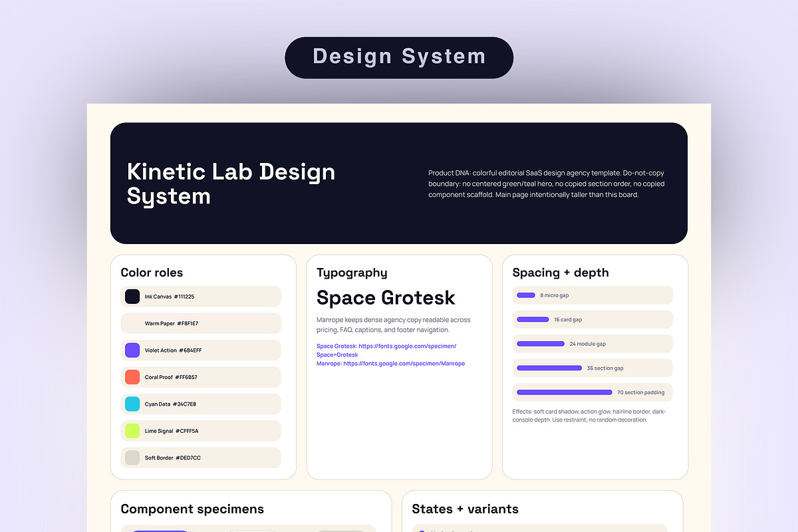Select the Lime Signal color swatch

pos(132,431)
